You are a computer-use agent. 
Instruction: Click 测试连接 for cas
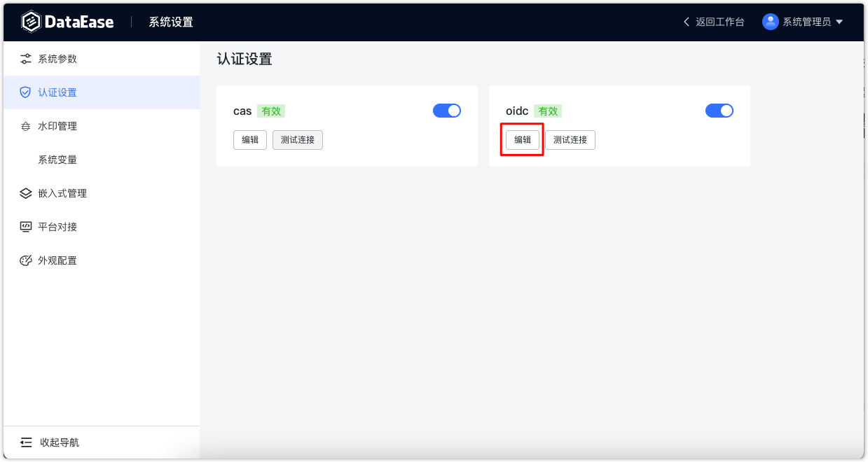point(297,140)
